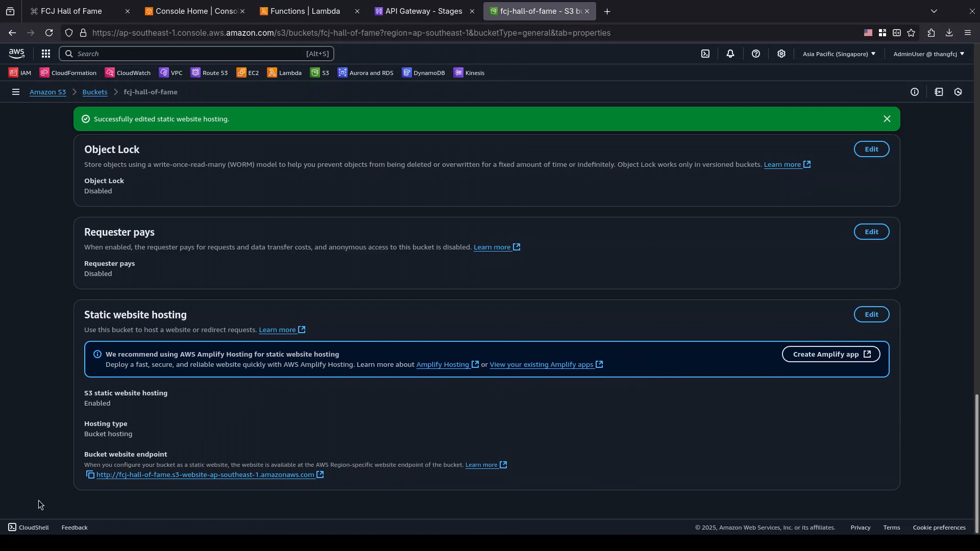Image resolution: width=980 pixels, height=551 pixels.
Task: Dismiss the success notification banner
Action: point(887,119)
